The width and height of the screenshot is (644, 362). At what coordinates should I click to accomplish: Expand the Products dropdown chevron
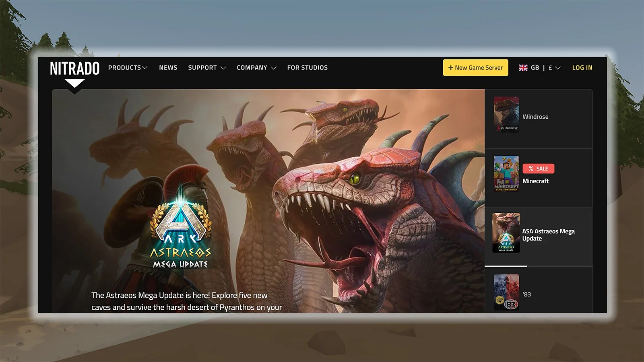point(144,68)
